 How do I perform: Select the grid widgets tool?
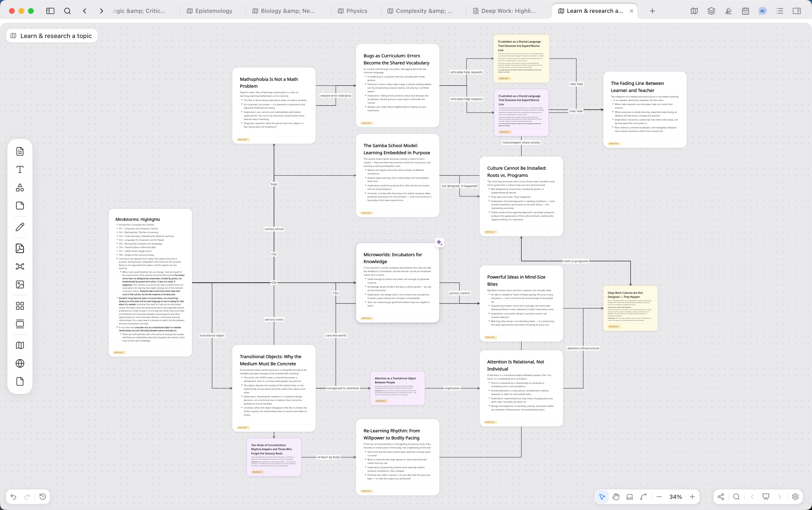(x=20, y=306)
